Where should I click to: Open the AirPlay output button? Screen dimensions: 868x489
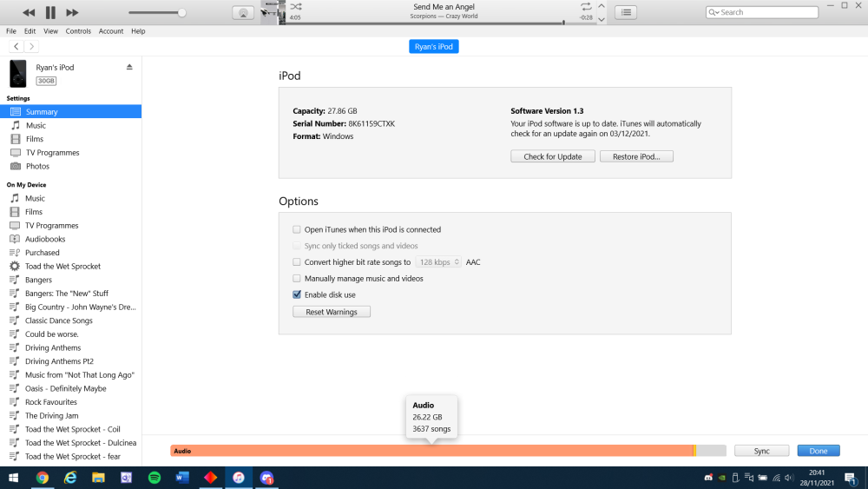coord(243,13)
